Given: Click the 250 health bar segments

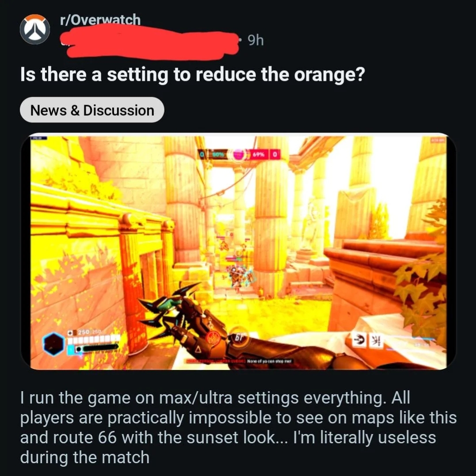Looking at the screenshot, I should (94, 339).
